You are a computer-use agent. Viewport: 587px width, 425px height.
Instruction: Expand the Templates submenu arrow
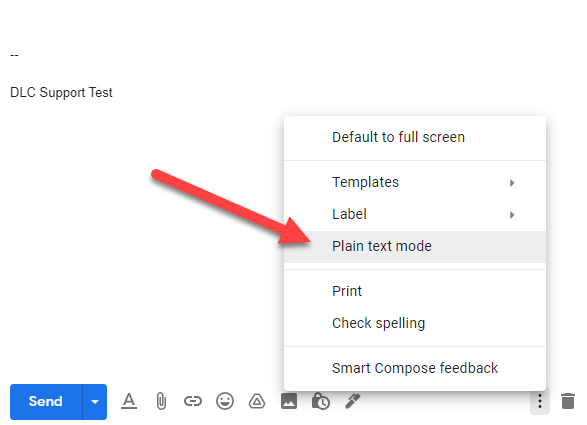pyautogui.click(x=512, y=183)
